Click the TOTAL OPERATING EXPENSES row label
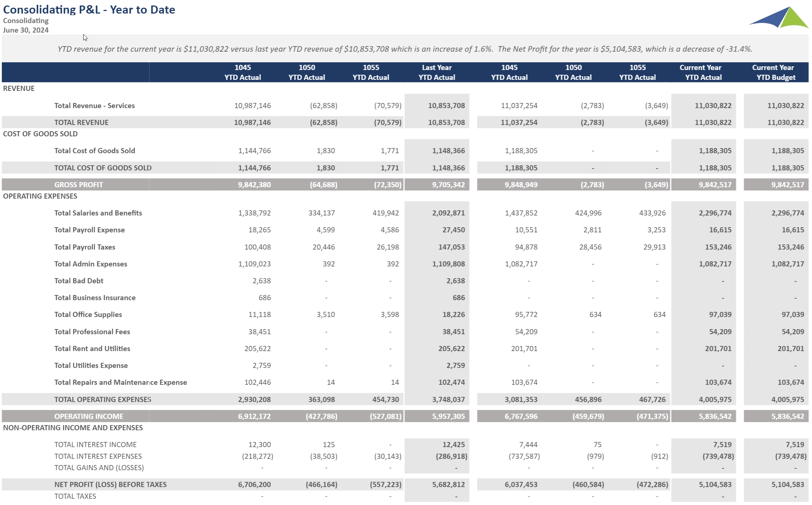This screenshot has width=812, height=505. [103, 399]
